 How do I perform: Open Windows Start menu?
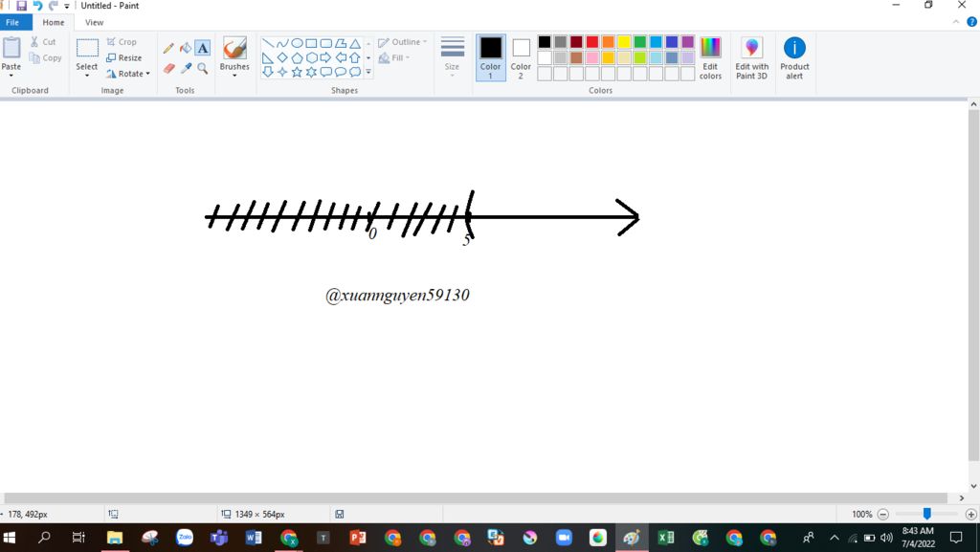(10, 537)
